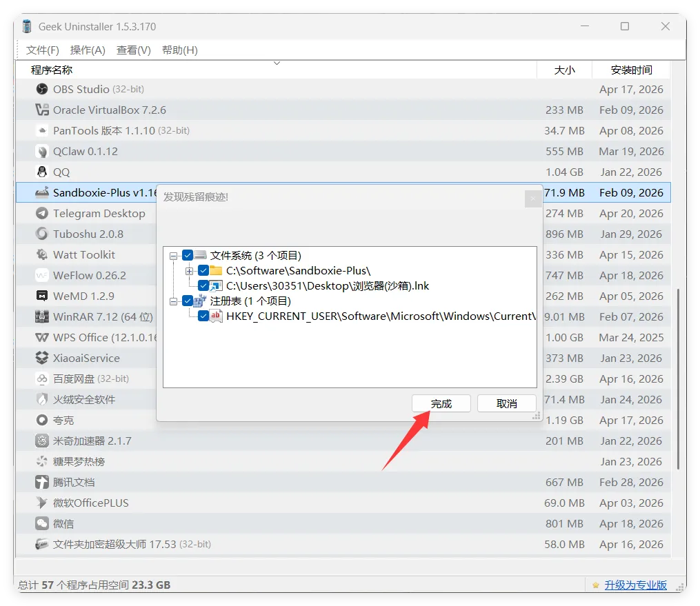Open the 文件(F) menu
Screen dimensions: 700x606
pyautogui.click(x=42, y=50)
